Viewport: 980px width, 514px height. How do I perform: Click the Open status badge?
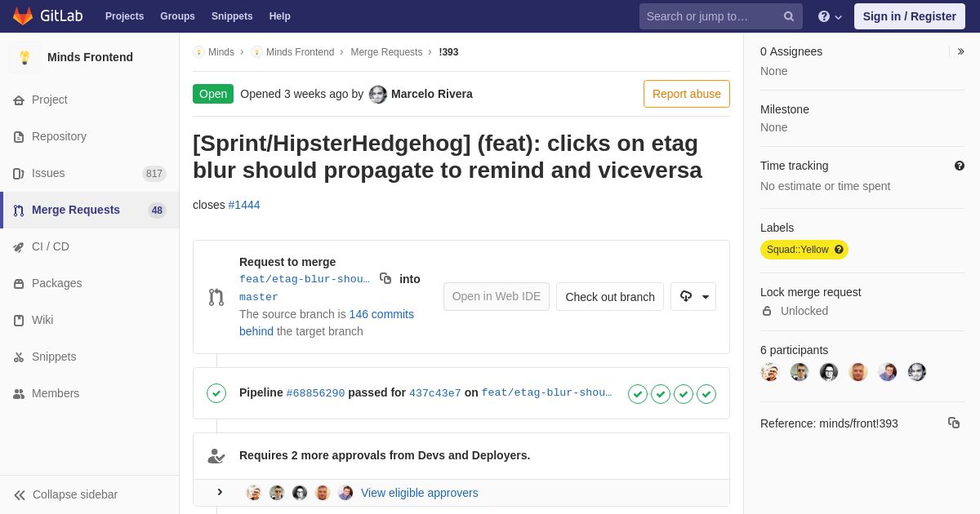click(213, 94)
